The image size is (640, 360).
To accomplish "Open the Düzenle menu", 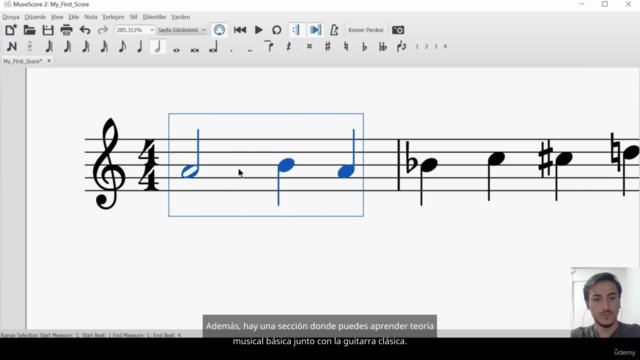I will (x=35, y=17).
